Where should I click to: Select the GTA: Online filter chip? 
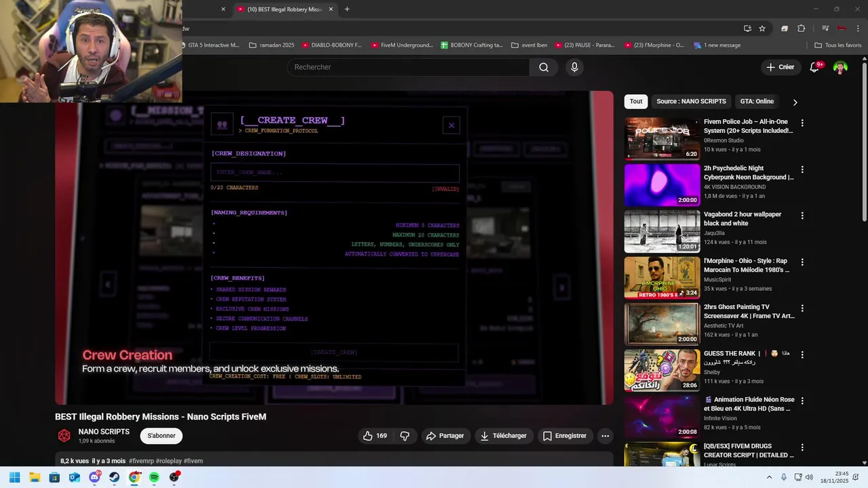757,102
